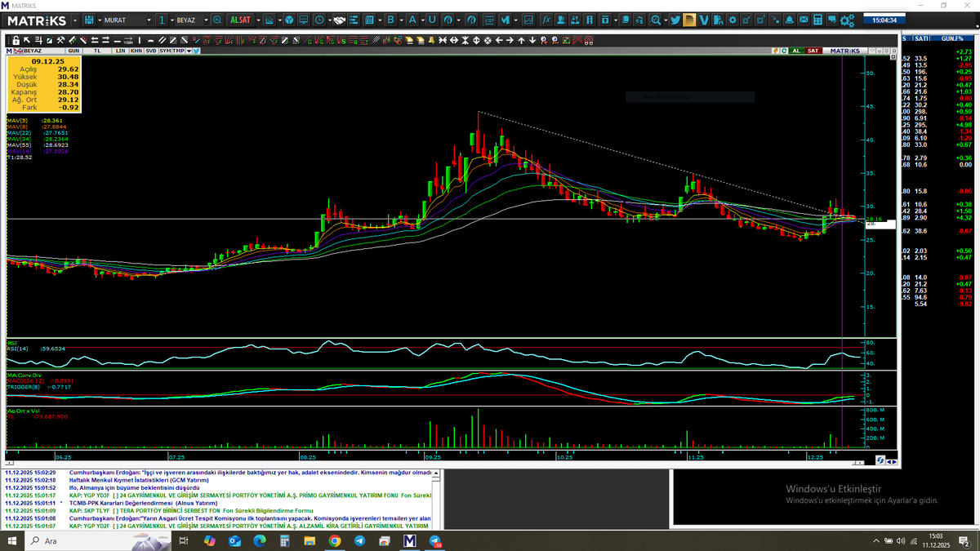Open Telegram from the taskbar
980x551 pixels.
point(359,540)
